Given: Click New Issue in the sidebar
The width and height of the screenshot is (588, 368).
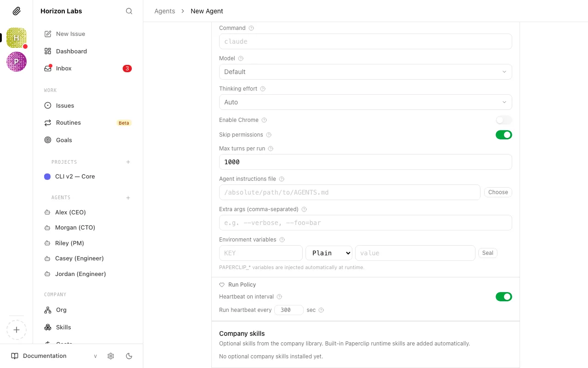Looking at the screenshot, I should [x=88, y=34].
